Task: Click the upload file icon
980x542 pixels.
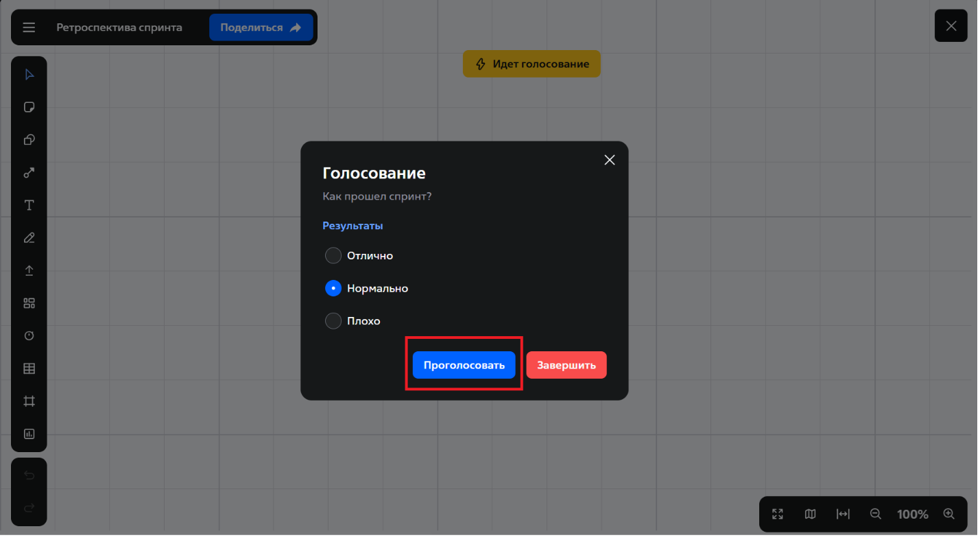Action: [x=29, y=270]
